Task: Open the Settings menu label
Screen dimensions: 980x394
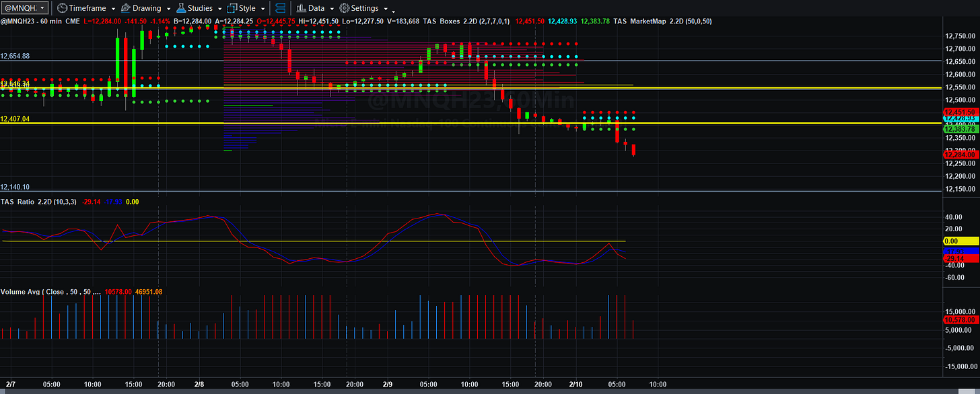Action: [x=364, y=8]
